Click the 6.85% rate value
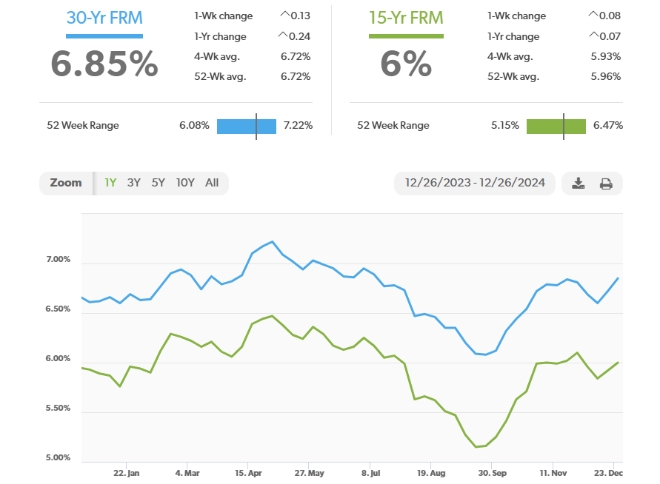Viewport: 660px width, 484px height. [x=104, y=64]
